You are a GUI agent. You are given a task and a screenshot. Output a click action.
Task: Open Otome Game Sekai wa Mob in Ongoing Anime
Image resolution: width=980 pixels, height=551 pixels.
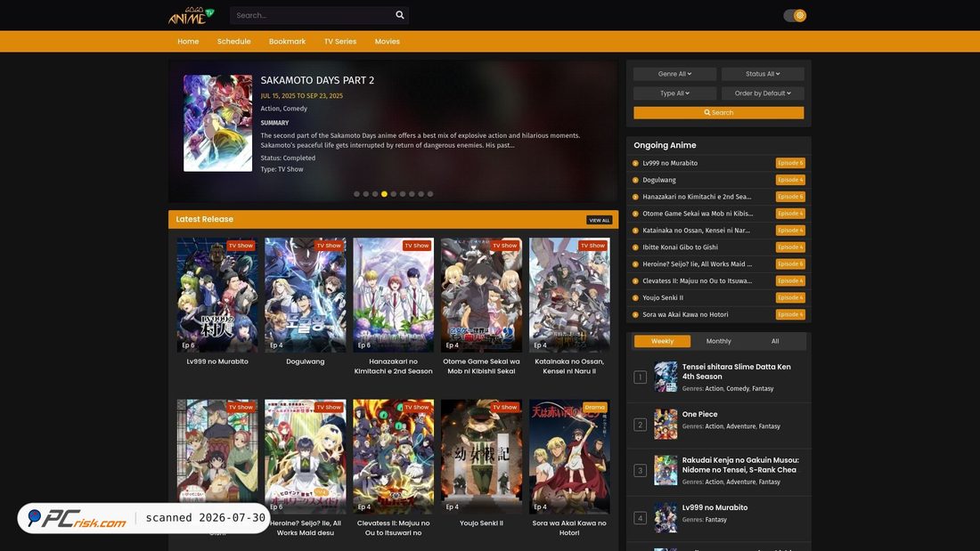(x=698, y=214)
